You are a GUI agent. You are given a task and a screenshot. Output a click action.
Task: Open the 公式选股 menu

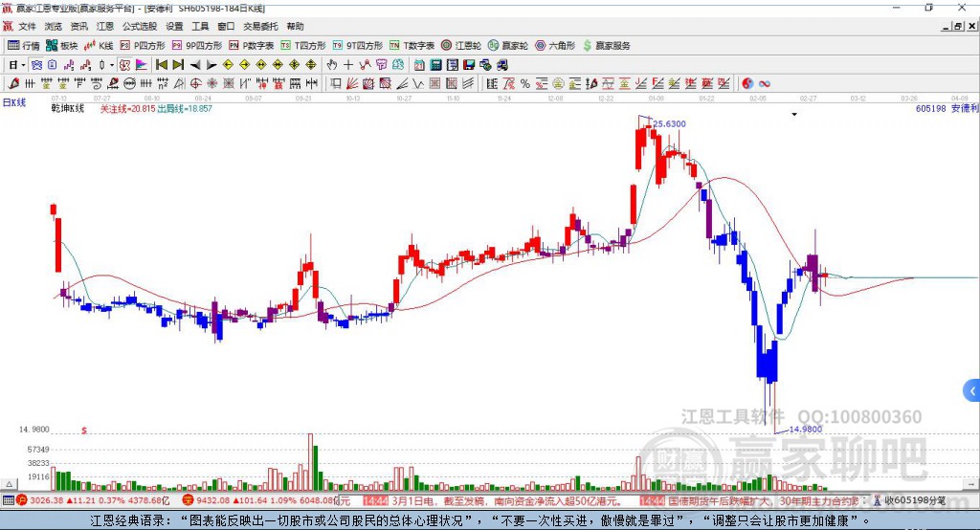140,26
